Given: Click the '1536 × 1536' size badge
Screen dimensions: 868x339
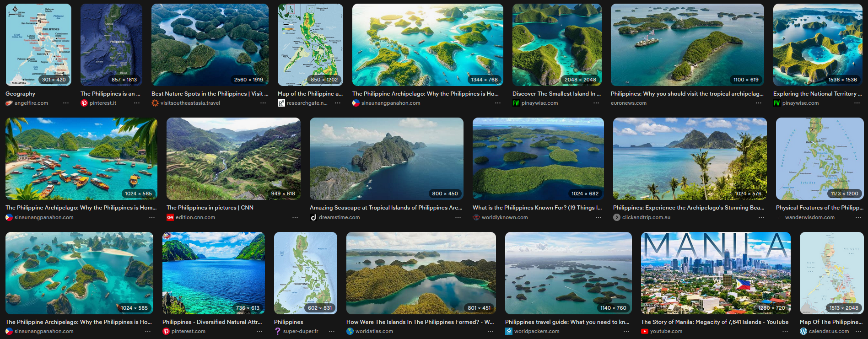Looking at the screenshot, I should coord(842,80).
